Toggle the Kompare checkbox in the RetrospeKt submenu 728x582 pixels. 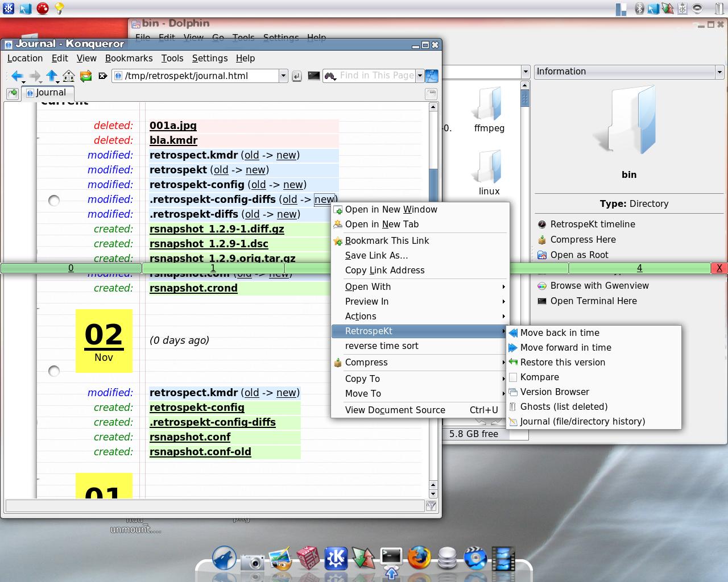click(x=513, y=377)
